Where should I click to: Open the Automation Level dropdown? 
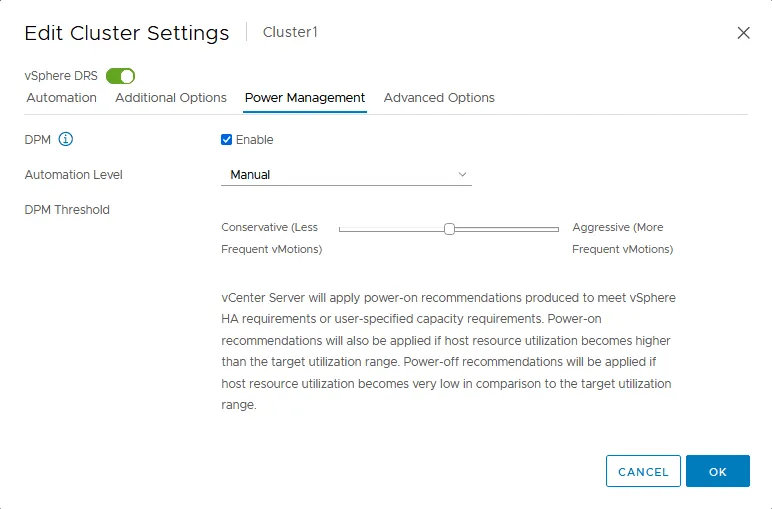pyautogui.click(x=345, y=175)
